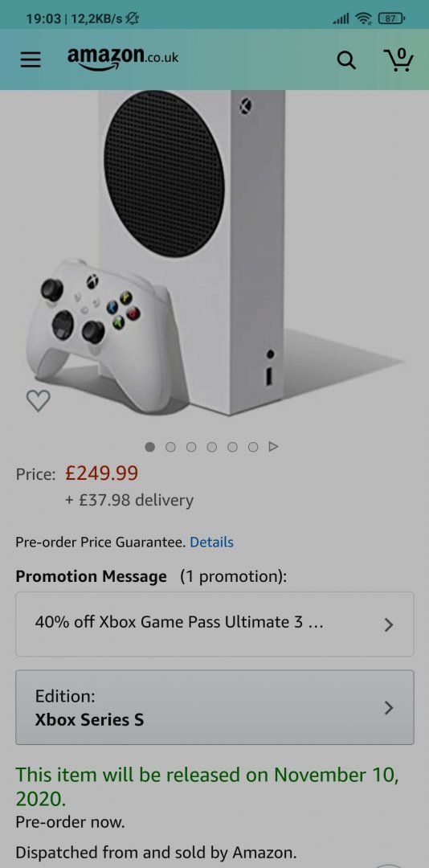
Task: Add to wishlist with heart icon
Action: (39, 400)
